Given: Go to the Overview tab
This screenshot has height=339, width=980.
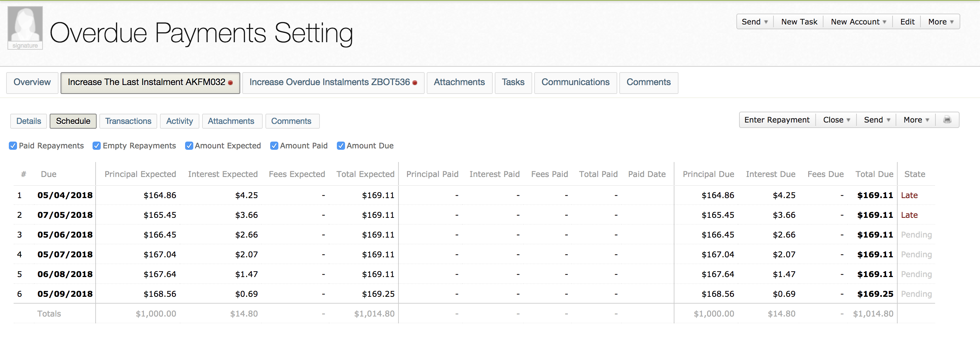Looking at the screenshot, I should (32, 82).
